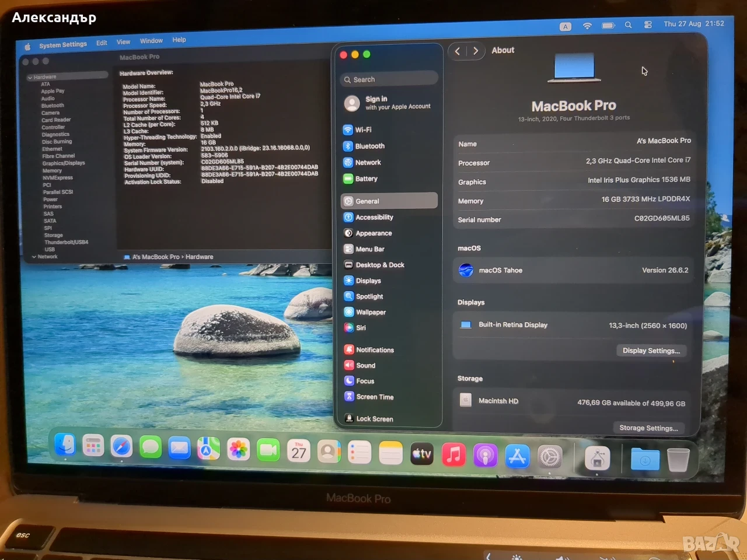Click the macOS Tahoe version row
The height and width of the screenshot is (560, 747).
573,270
